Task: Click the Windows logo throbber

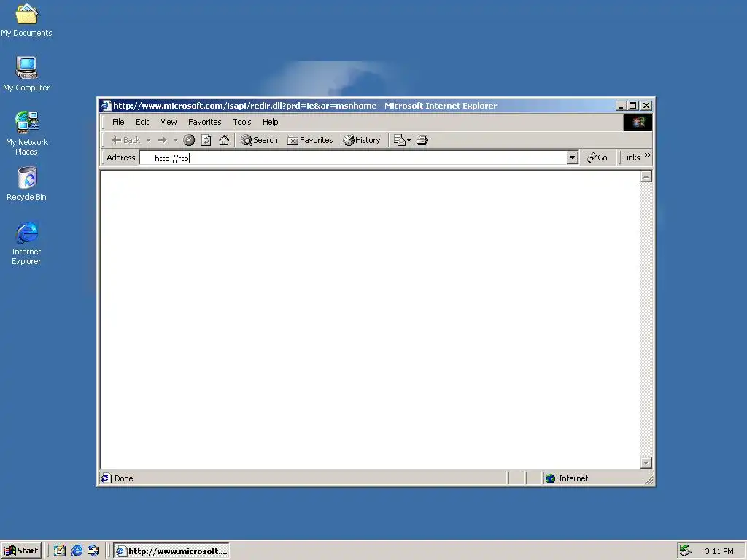Action: click(638, 122)
